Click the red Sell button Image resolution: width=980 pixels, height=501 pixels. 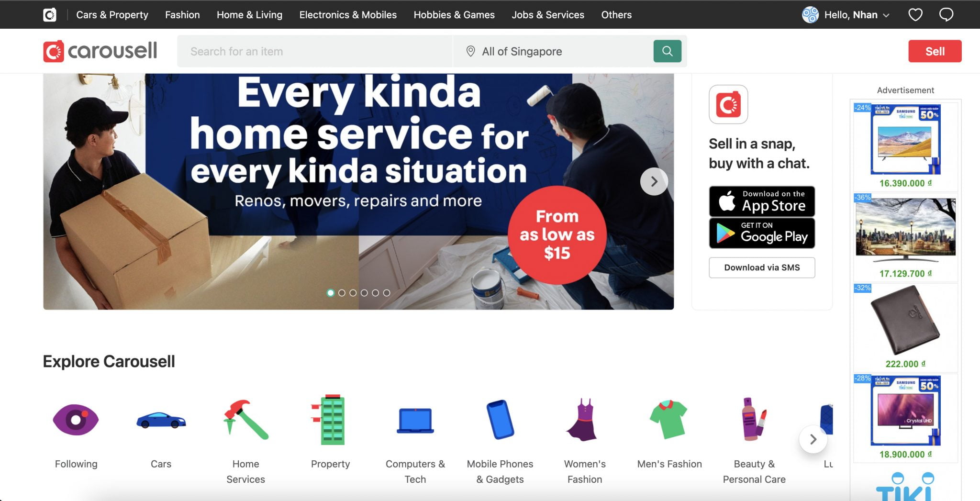(935, 51)
